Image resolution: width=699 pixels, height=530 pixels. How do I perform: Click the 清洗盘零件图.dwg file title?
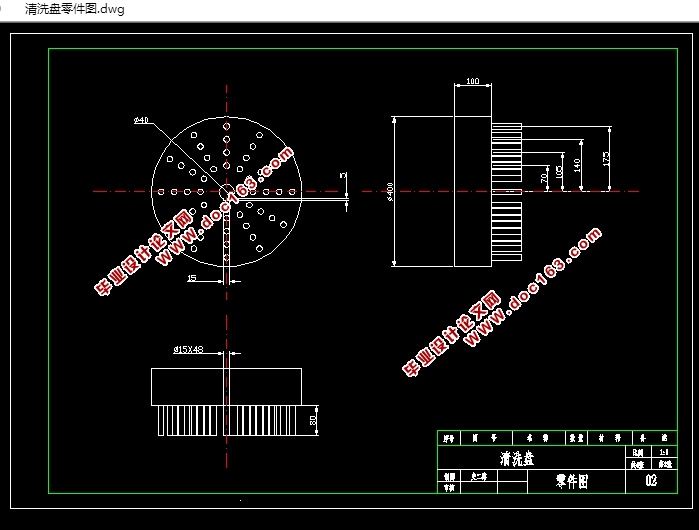coord(66,9)
